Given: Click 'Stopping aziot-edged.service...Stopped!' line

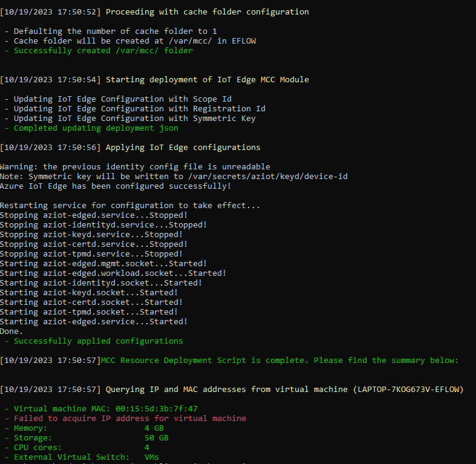Looking at the screenshot, I should click(94, 215).
